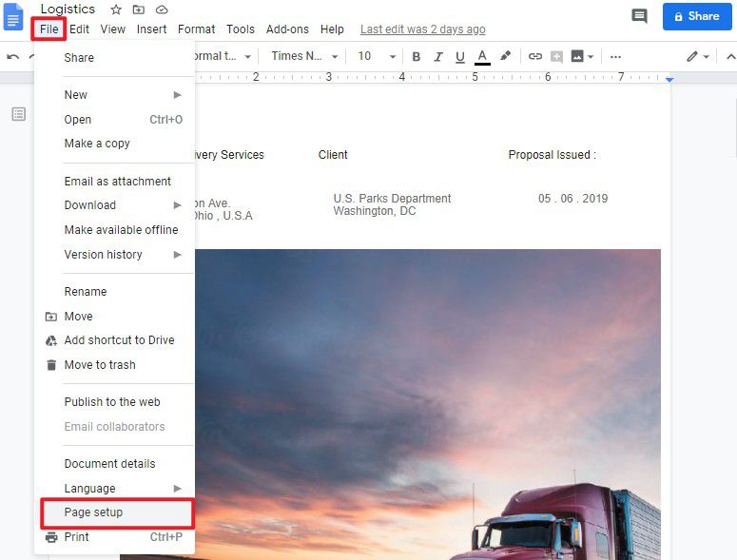Select Page setup
The width and height of the screenshot is (737, 560).
tap(117, 512)
